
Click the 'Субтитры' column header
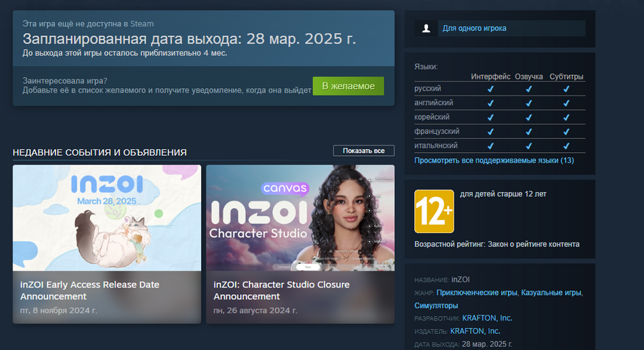(566, 76)
